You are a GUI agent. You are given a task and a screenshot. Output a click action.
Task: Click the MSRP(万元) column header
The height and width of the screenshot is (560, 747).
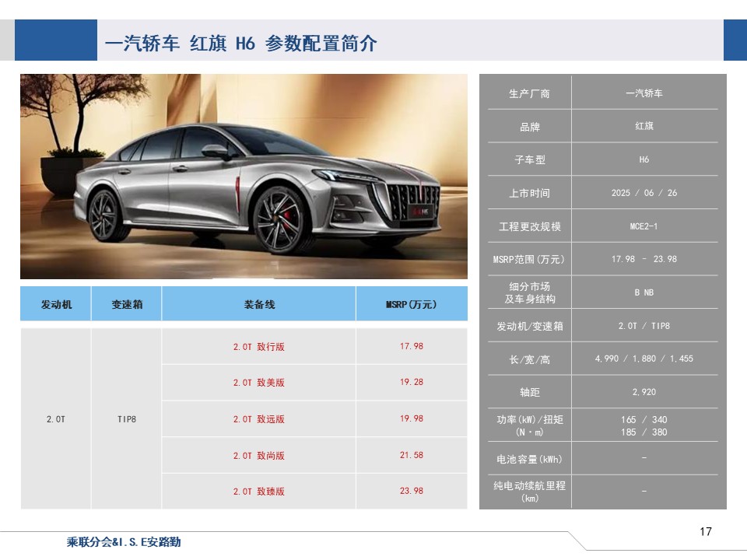pos(412,304)
